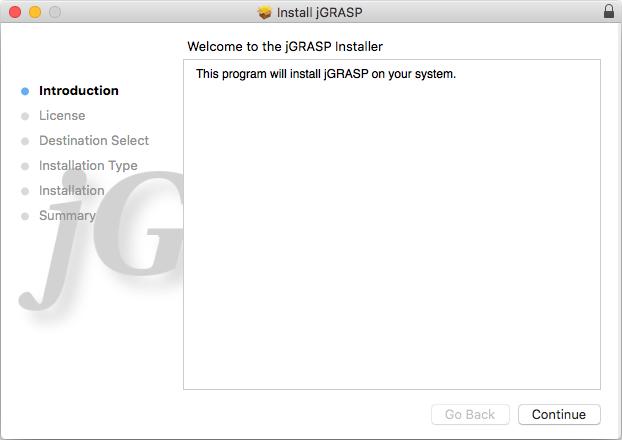The width and height of the screenshot is (622, 440).
Task: Click the package icon beside Install jGRASP
Action: [x=264, y=12]
